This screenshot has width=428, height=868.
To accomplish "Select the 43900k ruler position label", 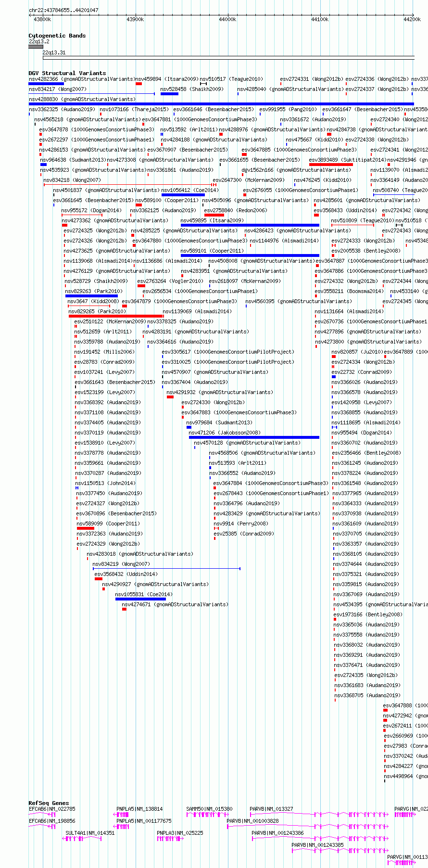I will click(x=135, y=19).
